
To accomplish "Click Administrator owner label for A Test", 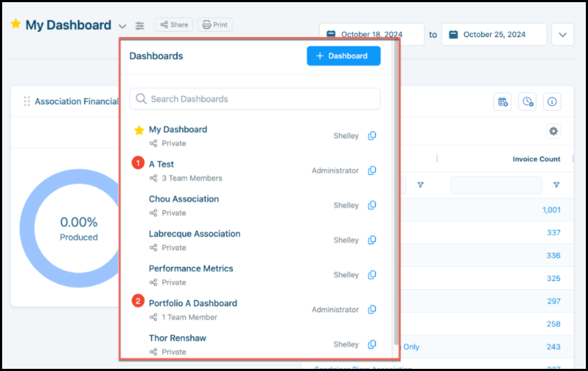I will pyautogui.click(x=335, y=170).
